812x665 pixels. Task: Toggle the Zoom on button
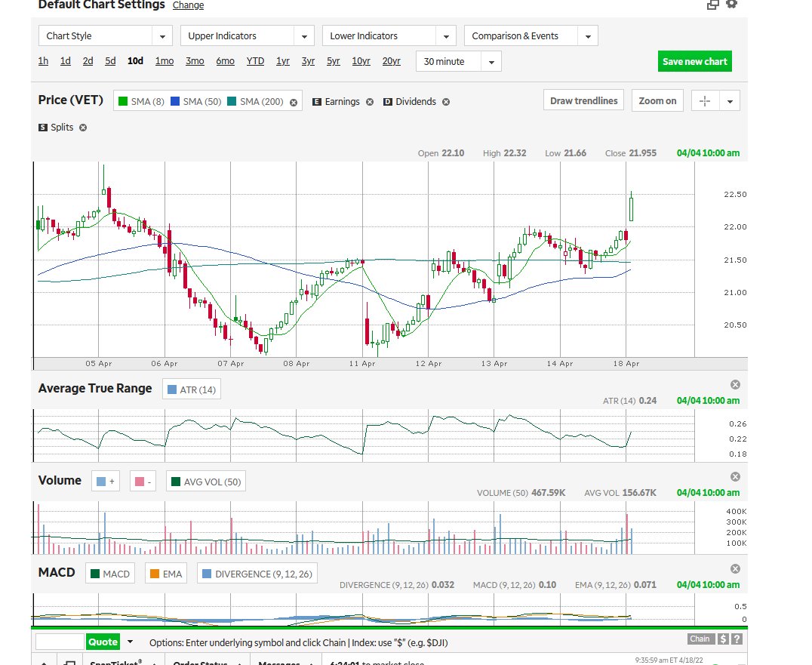coord(657,100)
